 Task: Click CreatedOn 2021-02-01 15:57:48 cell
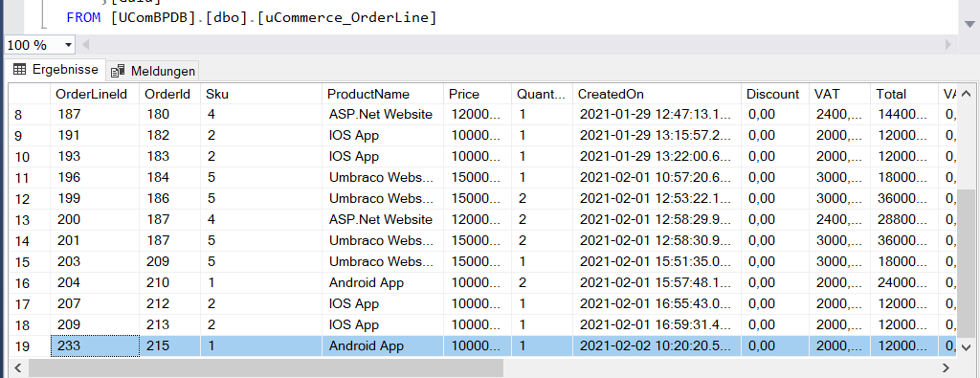click(657, 283)
